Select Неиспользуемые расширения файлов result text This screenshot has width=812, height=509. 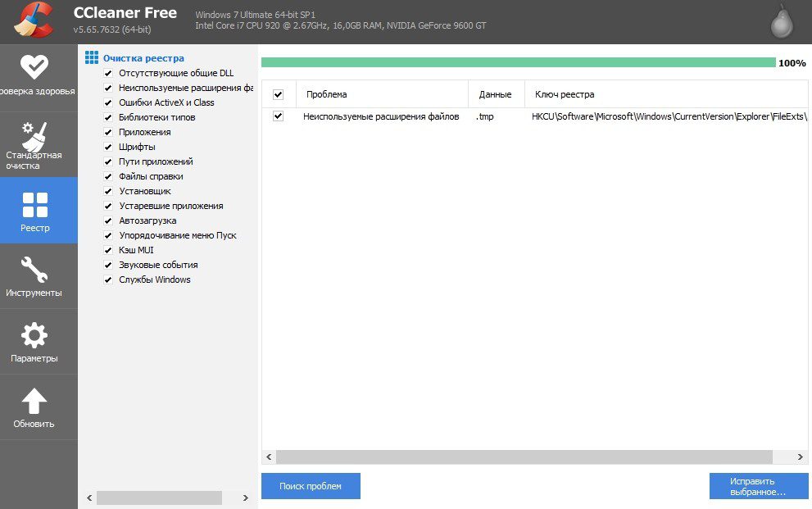click(x=381, y=116)
